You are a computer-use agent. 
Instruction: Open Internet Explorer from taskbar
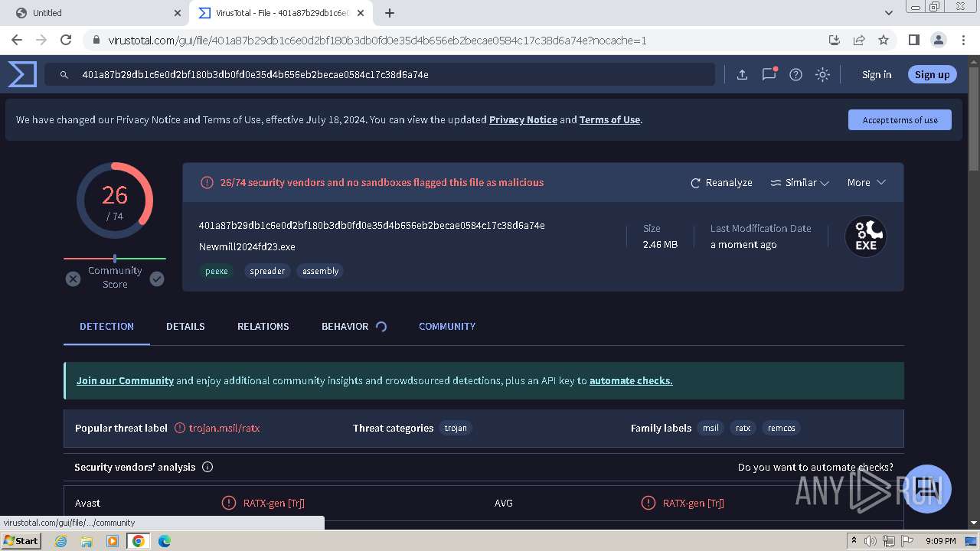click(60, 541)
